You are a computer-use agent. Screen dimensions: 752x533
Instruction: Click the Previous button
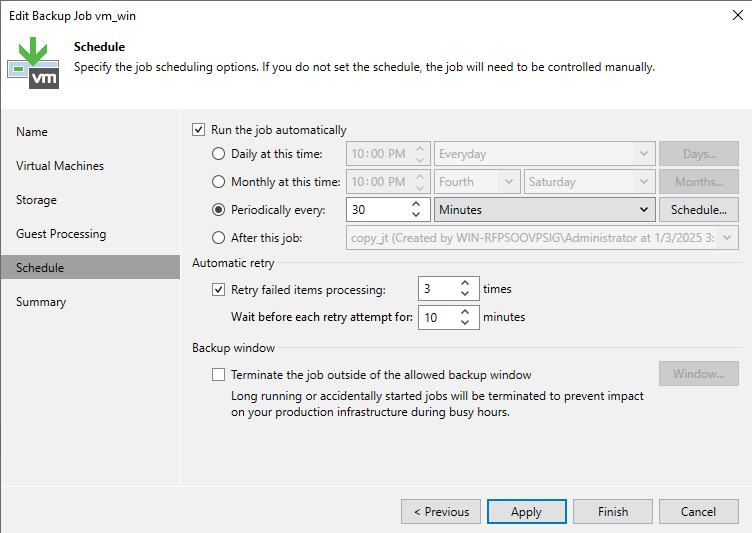440,512
